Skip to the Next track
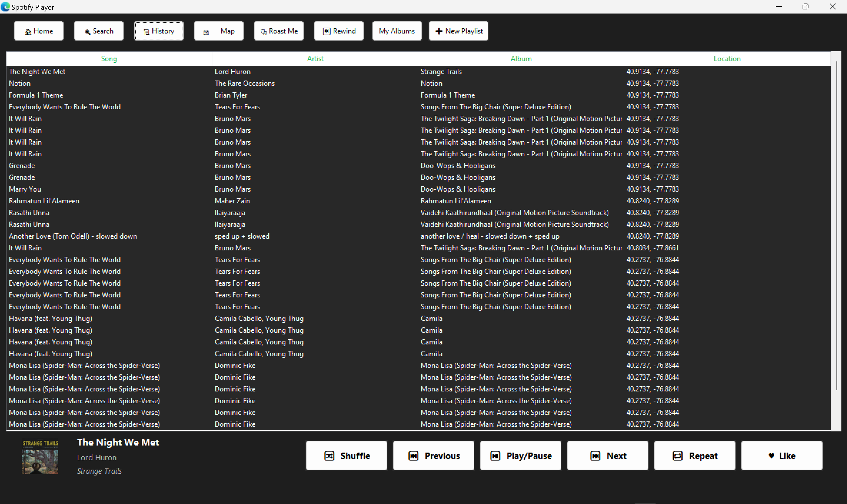847x504 pixels. [x=608, y=456]
